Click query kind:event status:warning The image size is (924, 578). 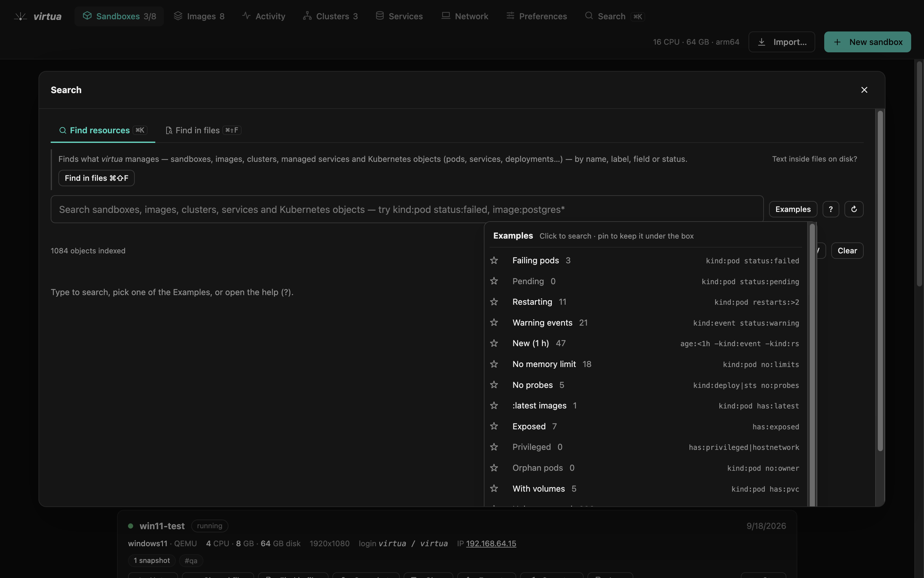(x=746, y=323)
